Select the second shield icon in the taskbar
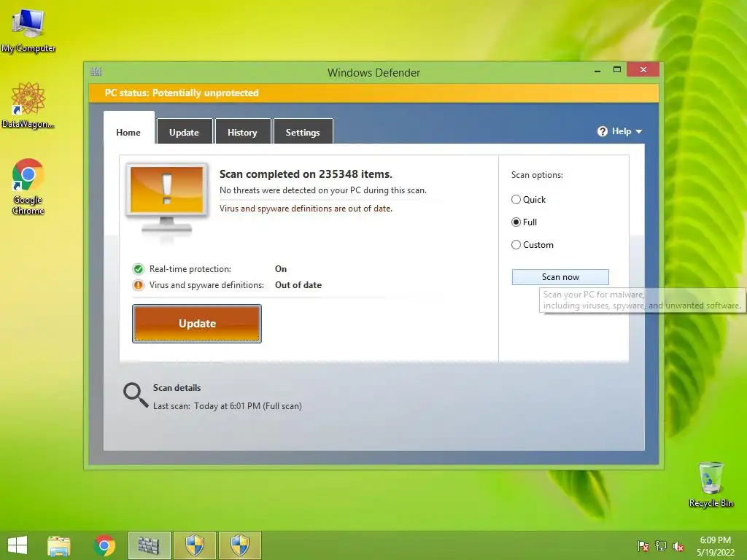The height and width of the screenshot is (560, 747). 239,545
